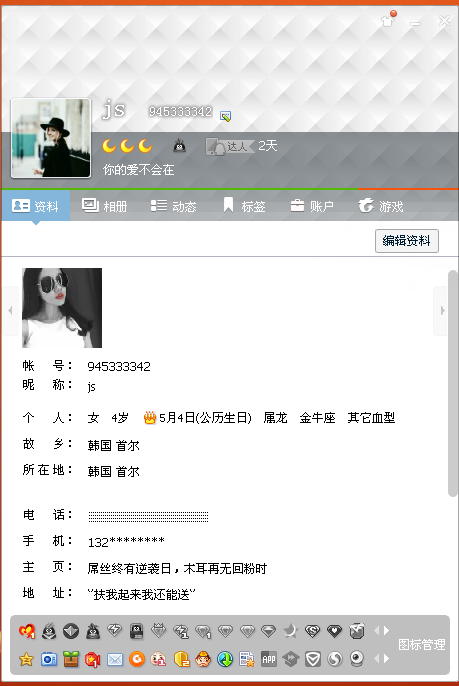Select the 标签 tags tab
Screen dimensions: 459x686
click(244, 206)
